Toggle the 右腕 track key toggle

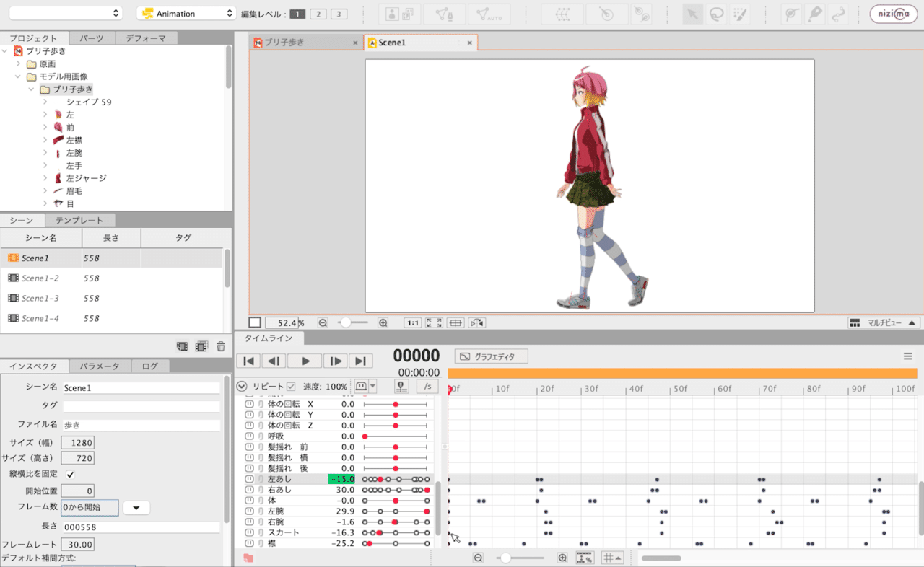tap(249, 522)
